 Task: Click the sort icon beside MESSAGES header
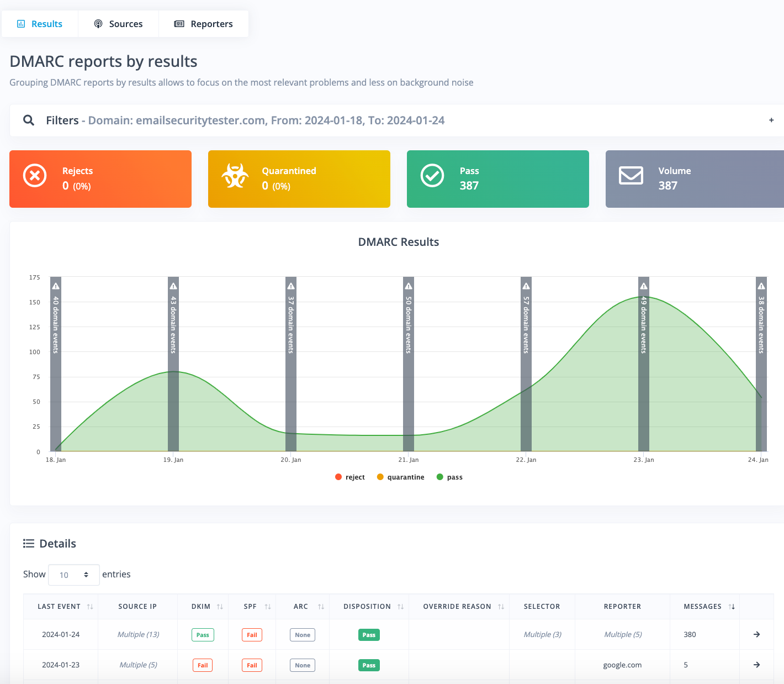pos(733,606)
